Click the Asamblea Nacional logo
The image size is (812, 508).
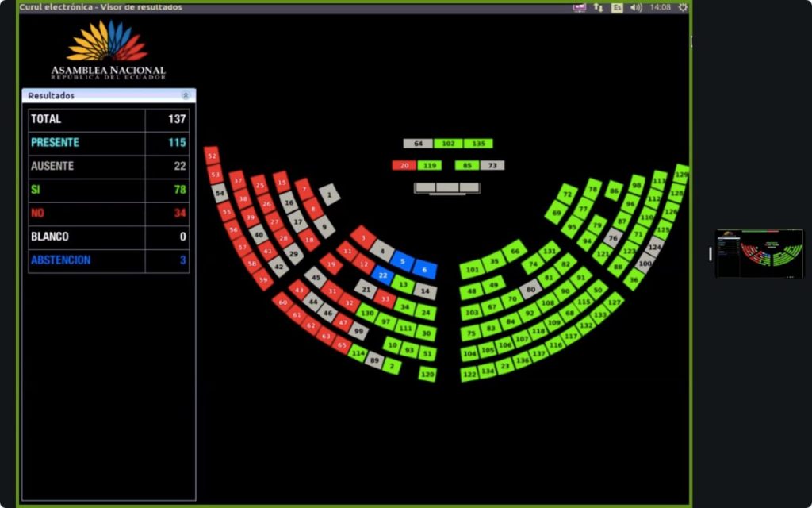click(108, 50)
